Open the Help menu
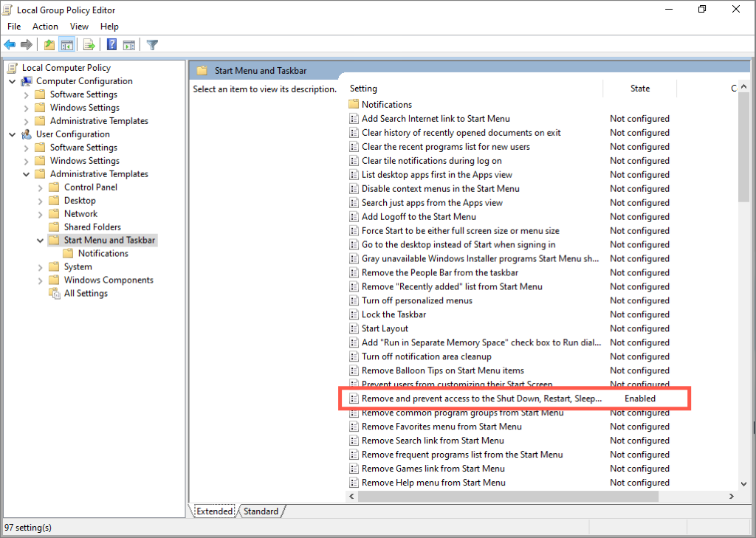The width and height of the screenshot is (756, 538). point(109,27)
